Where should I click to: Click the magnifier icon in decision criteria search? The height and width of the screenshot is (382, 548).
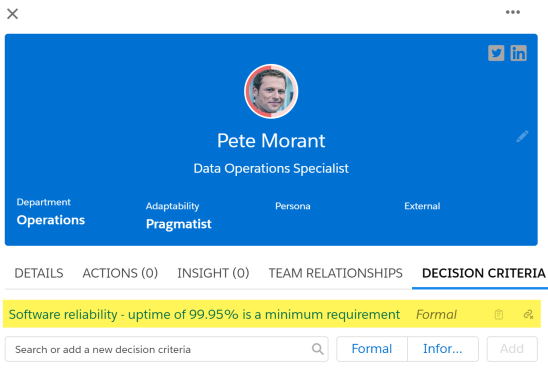coord(317,349)
